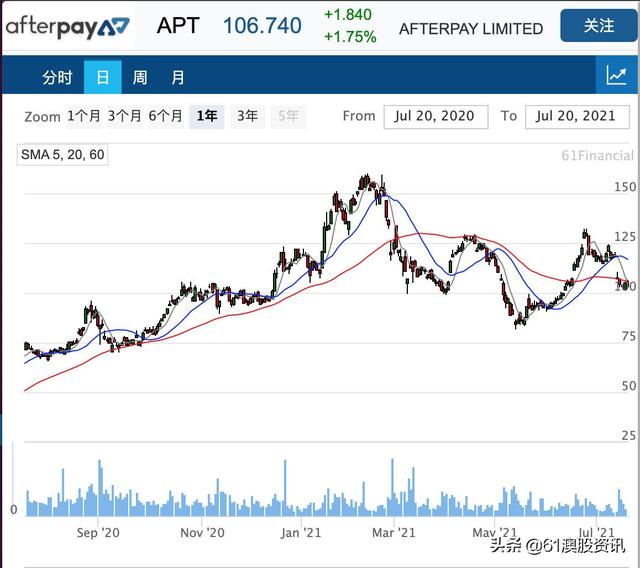Click the 150 price axis label
Viewport: 640px width, 568px height.
point(625,187)
